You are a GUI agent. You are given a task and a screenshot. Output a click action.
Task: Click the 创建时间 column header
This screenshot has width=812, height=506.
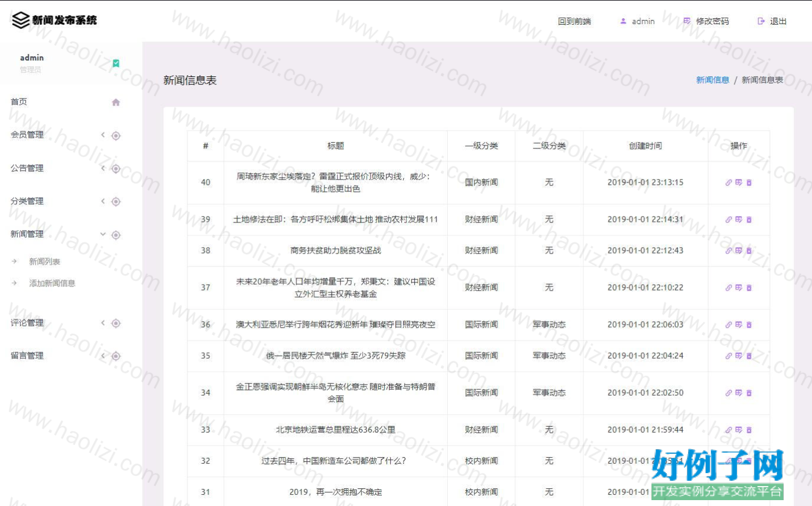pos(645,146)
